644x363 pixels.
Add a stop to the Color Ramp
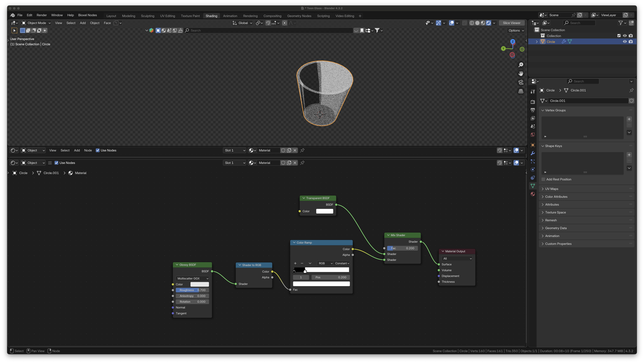pyautogui.click(x=295, y=263)
